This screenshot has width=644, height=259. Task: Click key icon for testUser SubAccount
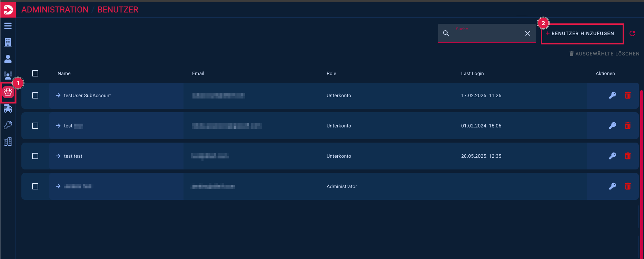[x=612, y=95]
